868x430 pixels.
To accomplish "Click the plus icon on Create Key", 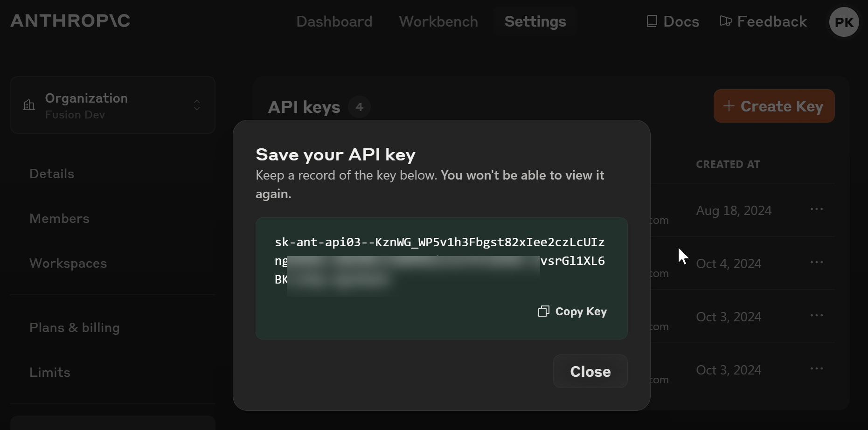I will (729, 106).
